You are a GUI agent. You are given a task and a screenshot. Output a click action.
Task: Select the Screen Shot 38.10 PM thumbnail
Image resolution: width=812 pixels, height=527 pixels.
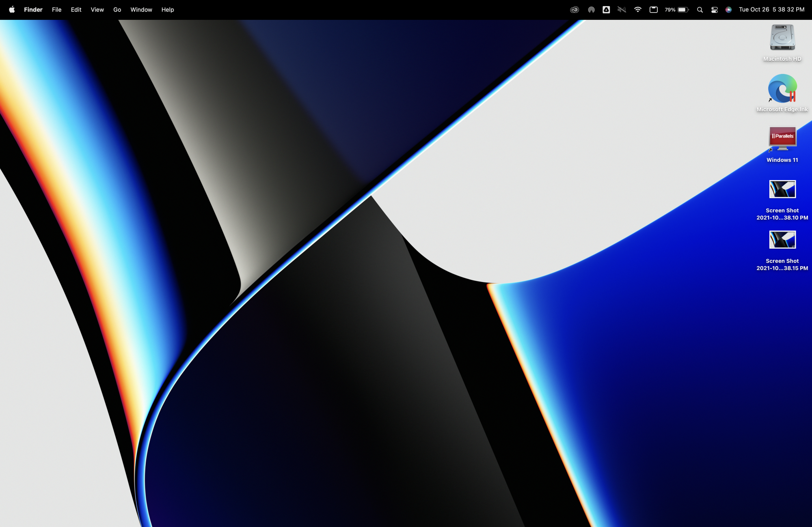click(782, 189)
